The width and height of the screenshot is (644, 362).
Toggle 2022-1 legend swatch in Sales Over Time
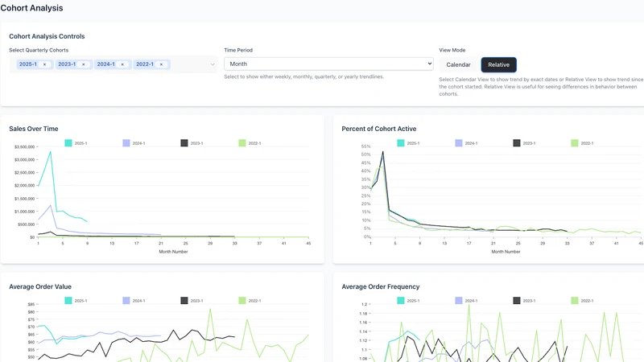pos(242,143)
